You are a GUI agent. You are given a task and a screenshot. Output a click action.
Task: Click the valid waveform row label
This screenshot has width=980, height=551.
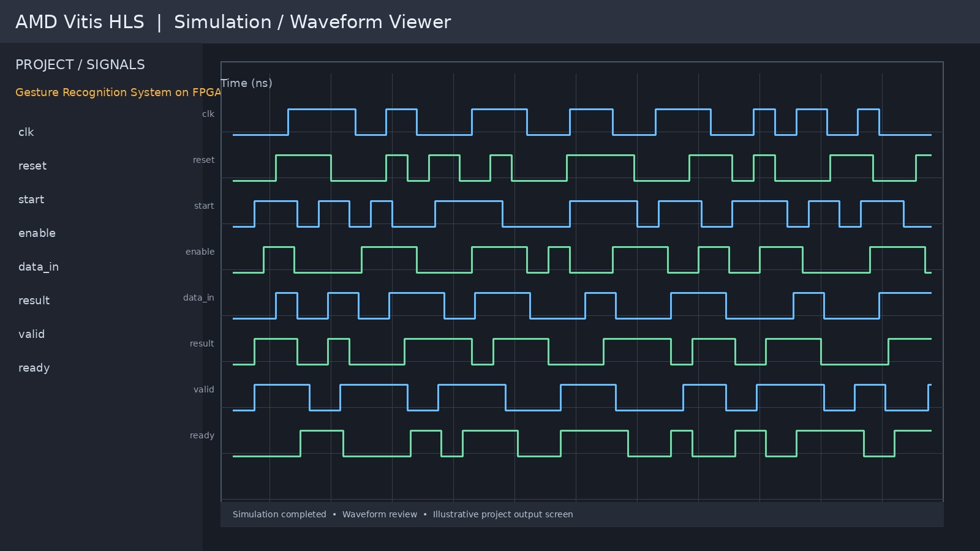[203, 389]
